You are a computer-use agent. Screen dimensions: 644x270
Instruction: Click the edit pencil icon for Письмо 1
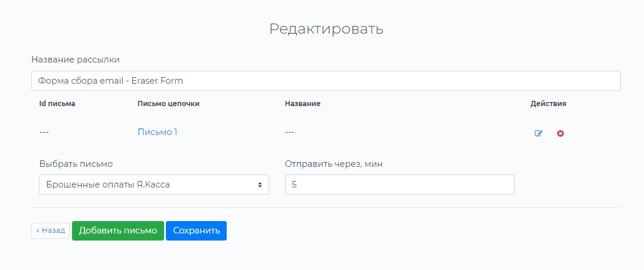[x=538, y=133]
